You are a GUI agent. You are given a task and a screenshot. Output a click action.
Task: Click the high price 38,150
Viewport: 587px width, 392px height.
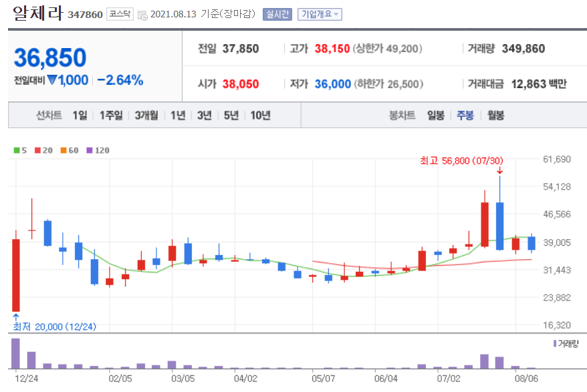coord(332,49)
